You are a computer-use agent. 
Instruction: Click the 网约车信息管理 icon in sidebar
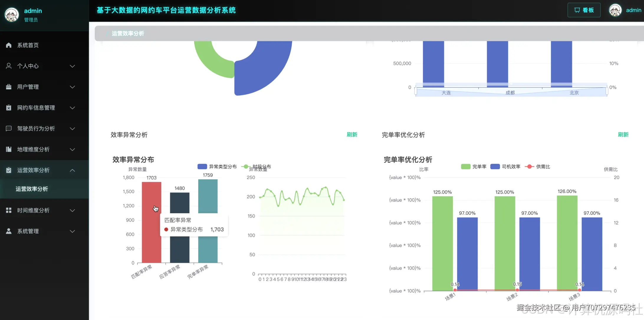[8, 108]
